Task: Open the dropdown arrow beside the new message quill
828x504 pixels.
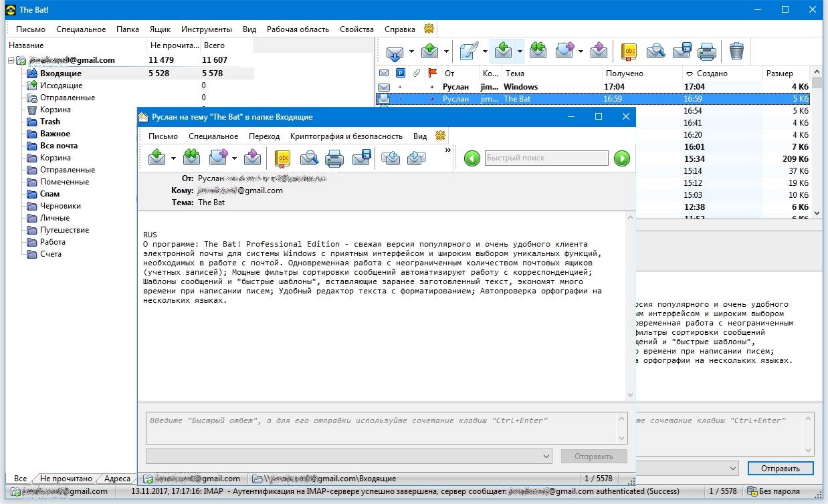Action: tap(485, 51)
